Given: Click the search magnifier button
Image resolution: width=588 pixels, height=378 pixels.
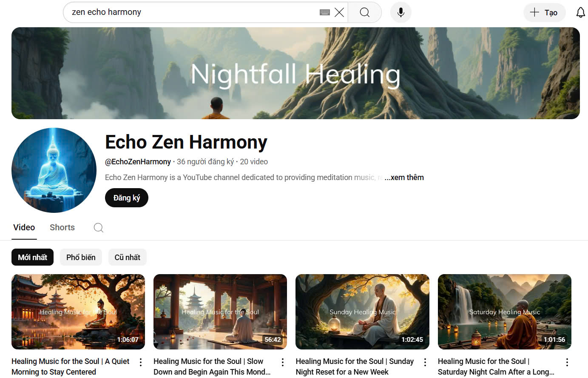Looking at the screenshot, I should point(365,12).
